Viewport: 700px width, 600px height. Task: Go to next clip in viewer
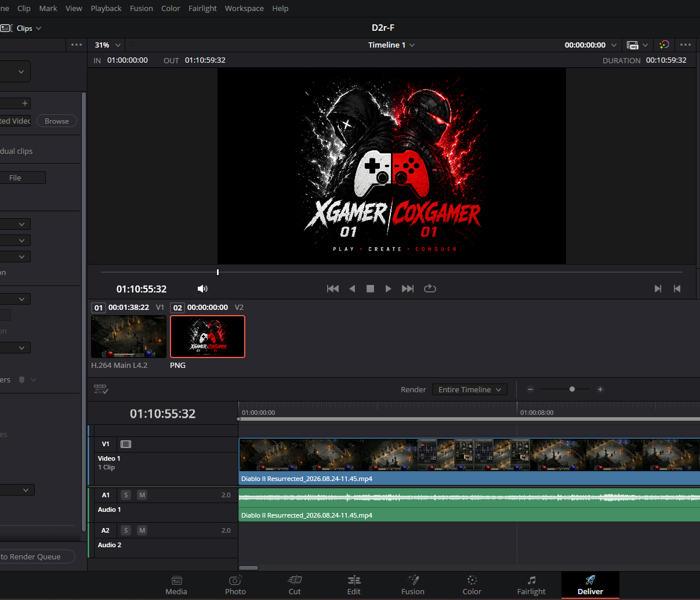coord(658,288)
